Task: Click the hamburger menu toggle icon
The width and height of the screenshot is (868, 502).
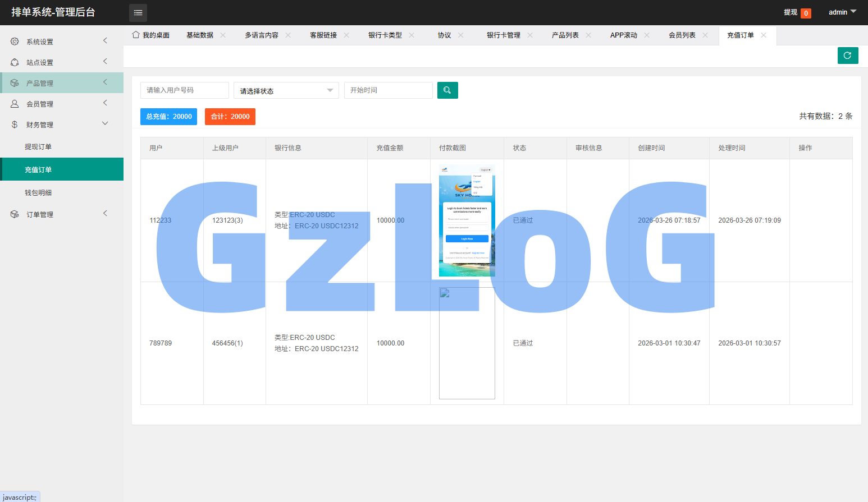Action: coord(138,12)
